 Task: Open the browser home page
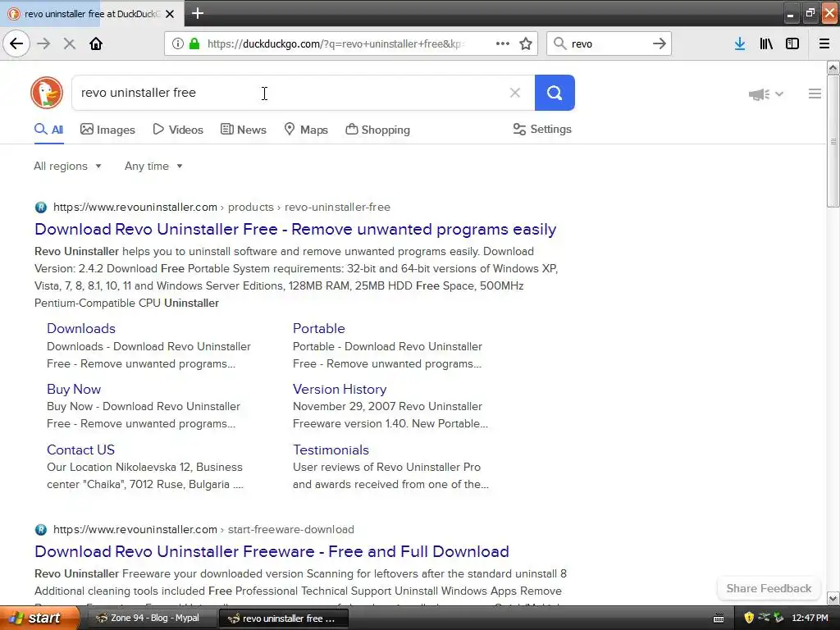pyautogui.click(x=96, y=44)
